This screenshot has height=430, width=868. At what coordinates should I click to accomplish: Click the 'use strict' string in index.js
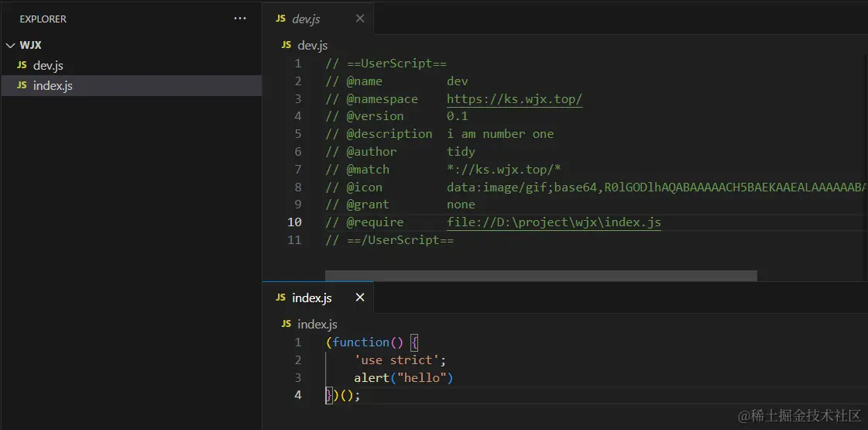click(396, 360)
